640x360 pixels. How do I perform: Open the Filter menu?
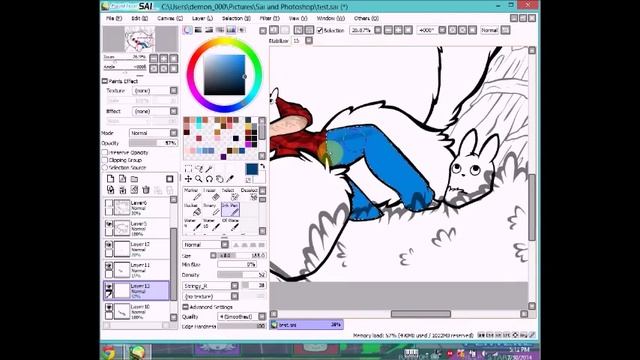pos(269,18)
